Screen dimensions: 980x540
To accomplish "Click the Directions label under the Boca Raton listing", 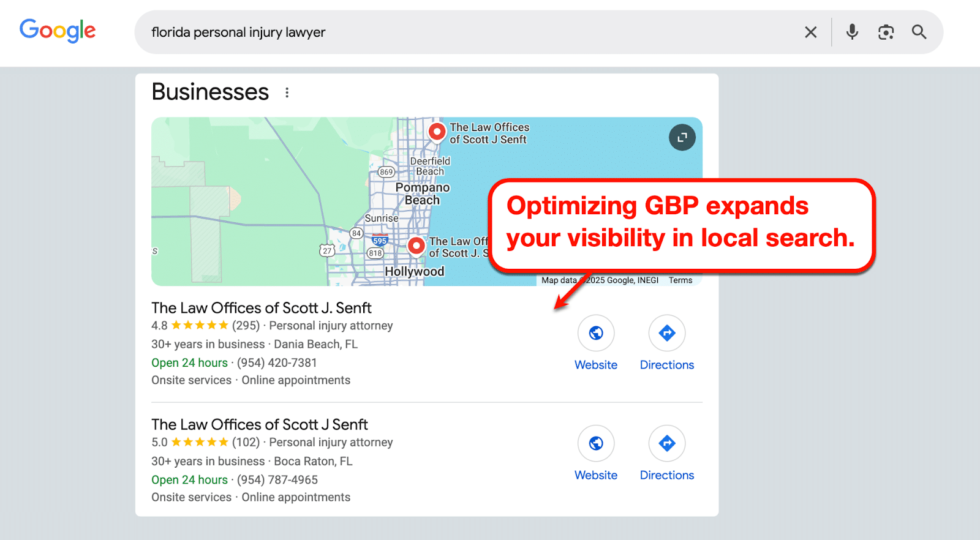I will [x=667, y=475].
